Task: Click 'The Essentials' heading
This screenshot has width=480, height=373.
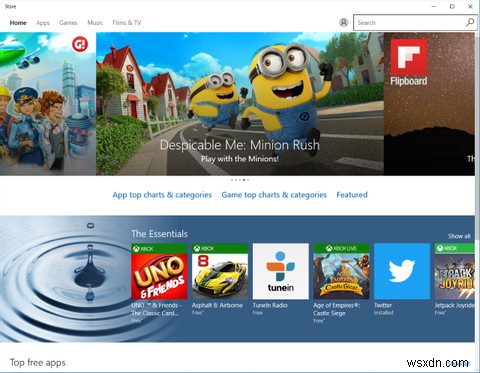Action: 159,234
